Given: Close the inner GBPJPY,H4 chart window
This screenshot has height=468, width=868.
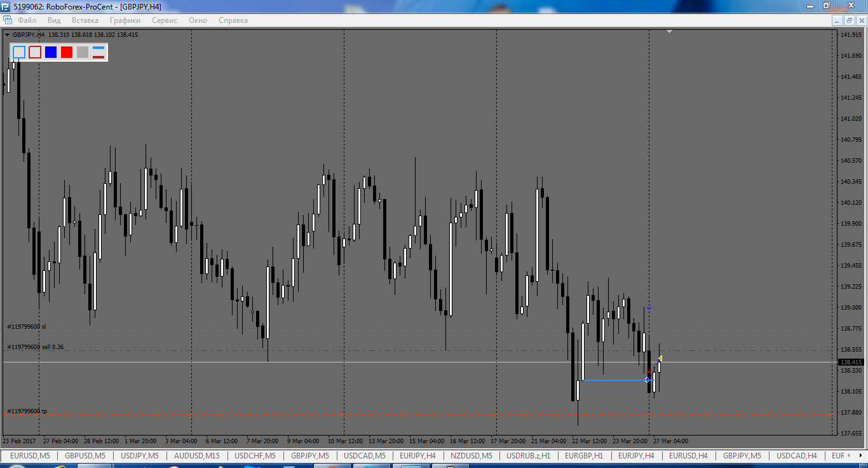Looking at the screenshot, I should [x=861, y=20].
